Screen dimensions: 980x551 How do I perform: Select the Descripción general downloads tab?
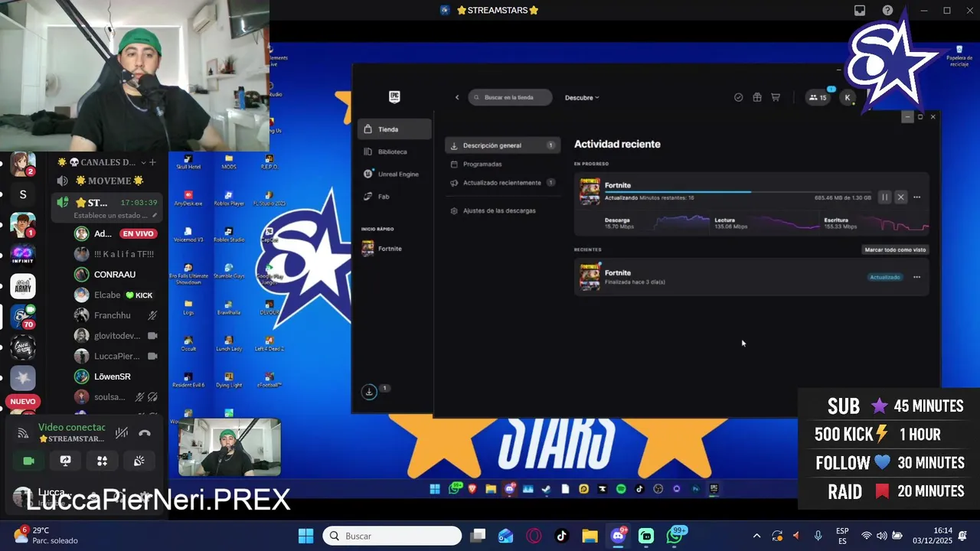(502, 145)
